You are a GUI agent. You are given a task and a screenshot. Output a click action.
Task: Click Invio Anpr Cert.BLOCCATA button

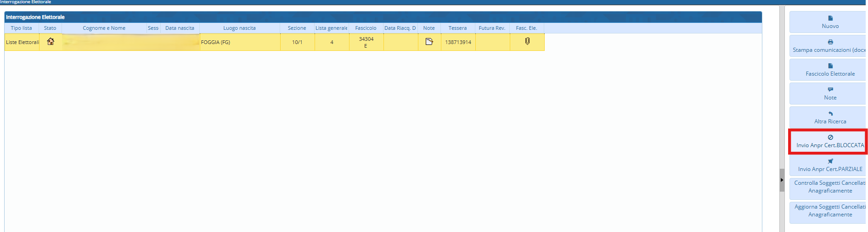point(829,141)
